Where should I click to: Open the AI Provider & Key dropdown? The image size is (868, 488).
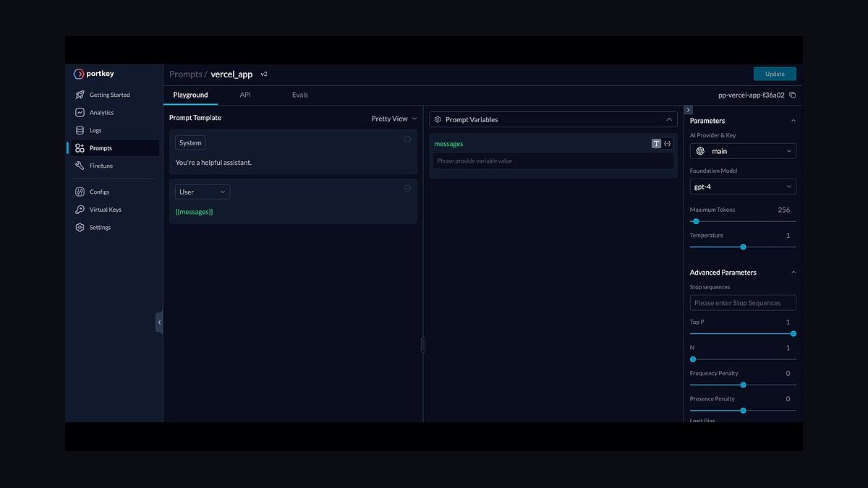click(743, 151)
